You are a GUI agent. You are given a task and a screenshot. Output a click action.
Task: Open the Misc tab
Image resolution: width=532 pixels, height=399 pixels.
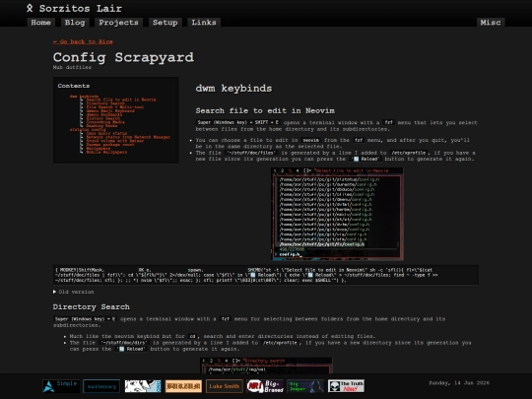click(491, 23)
